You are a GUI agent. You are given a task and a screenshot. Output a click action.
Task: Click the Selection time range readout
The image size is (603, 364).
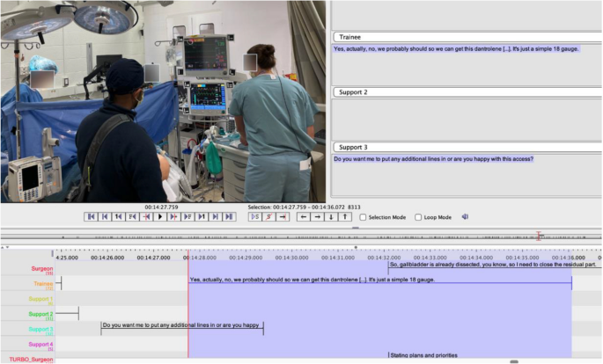click(304, 207)
